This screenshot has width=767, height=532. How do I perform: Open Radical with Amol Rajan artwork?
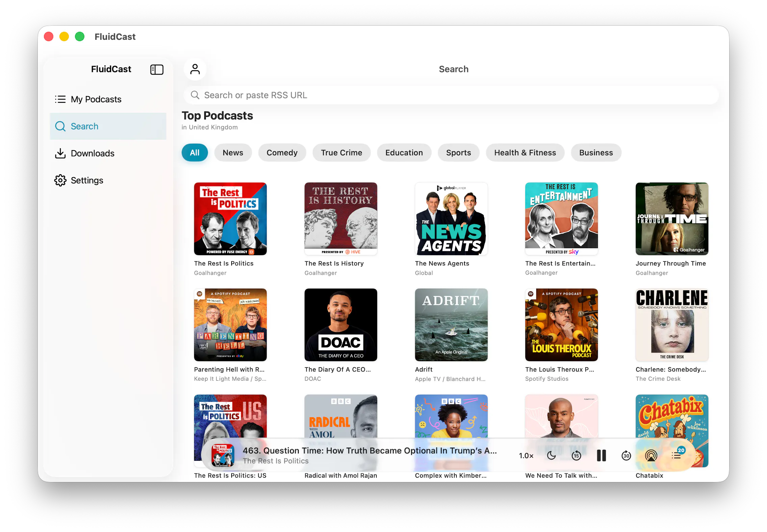click(341, 417)
